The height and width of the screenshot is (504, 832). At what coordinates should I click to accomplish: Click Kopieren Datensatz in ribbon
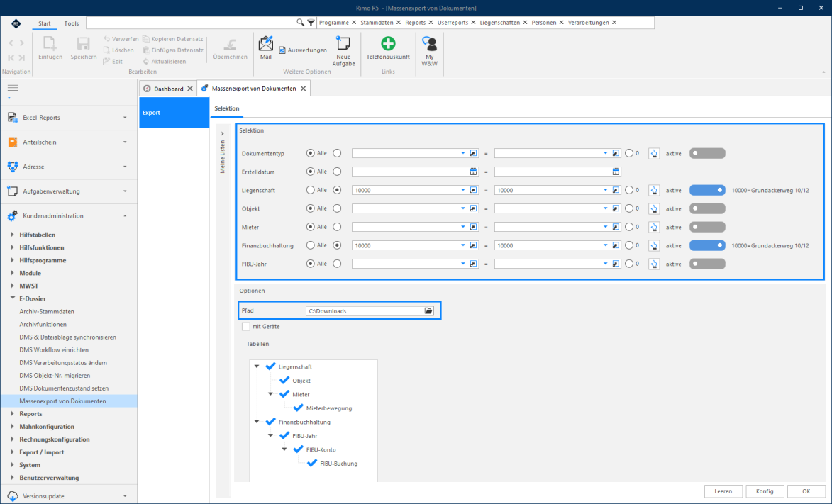173,39
